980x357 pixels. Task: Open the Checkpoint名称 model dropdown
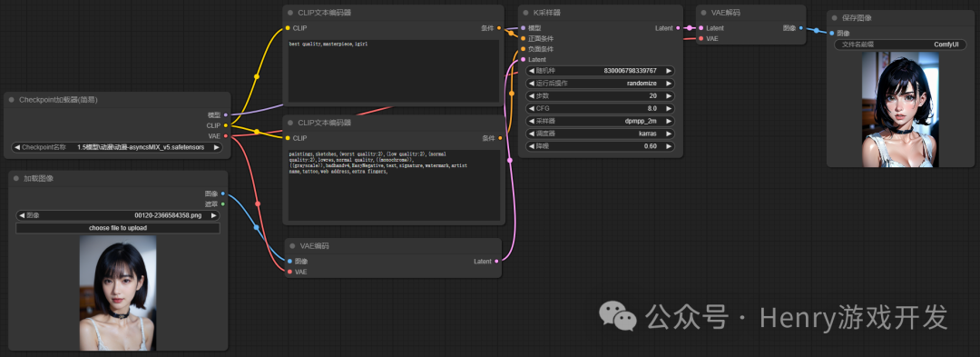tap(117, 147)
